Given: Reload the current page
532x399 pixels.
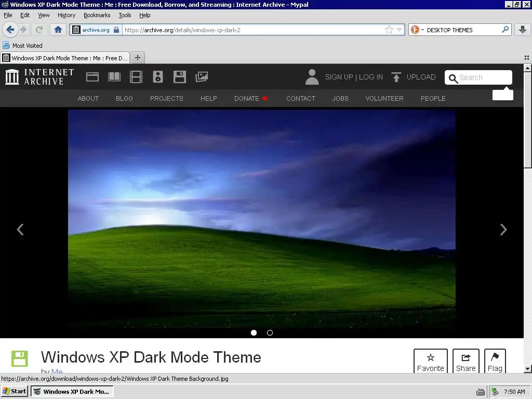Looking at the screenshot, I should pyautogui.click(x=39, y=30).
